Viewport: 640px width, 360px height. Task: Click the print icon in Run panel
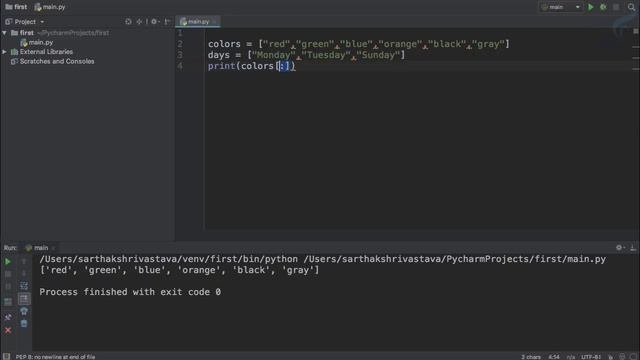[24, 311]
